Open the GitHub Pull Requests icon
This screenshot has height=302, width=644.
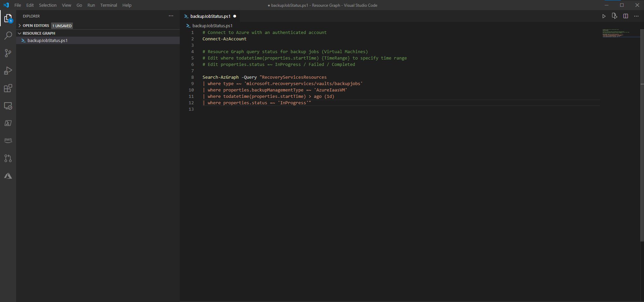[x=8, y=158]
